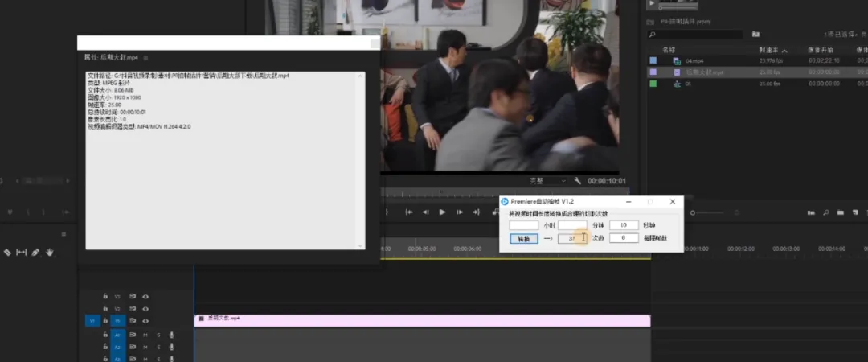Click blue label swatch of 04.mp4
The height and width of the screenshot is (362, 868).
(653, 60)
